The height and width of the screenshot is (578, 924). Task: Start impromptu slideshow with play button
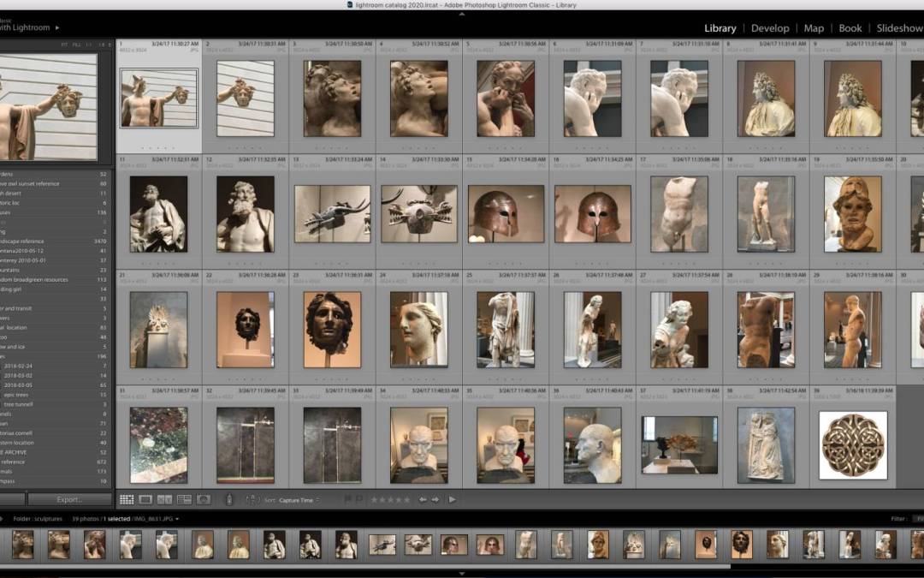click(452, 499)
